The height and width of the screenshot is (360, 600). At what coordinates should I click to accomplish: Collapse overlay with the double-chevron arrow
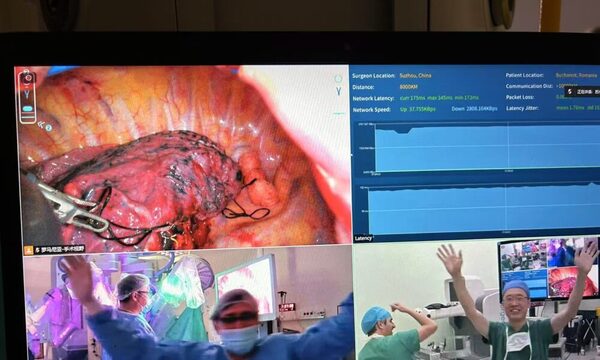pyautogui.click(x=41, y=124)
